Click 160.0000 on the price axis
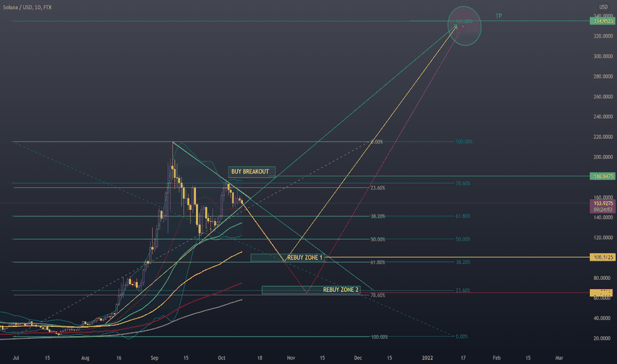 click(x=603, y=197)
